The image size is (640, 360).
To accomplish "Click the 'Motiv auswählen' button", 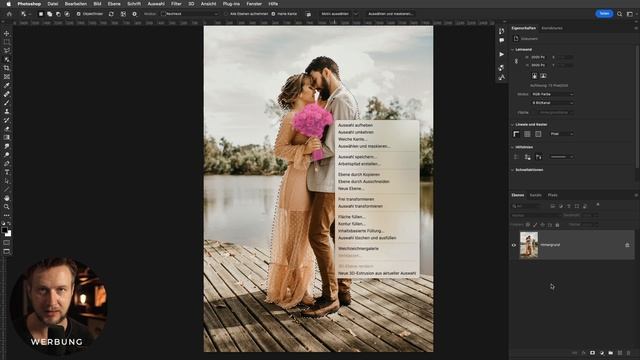I will click(335, 14).
